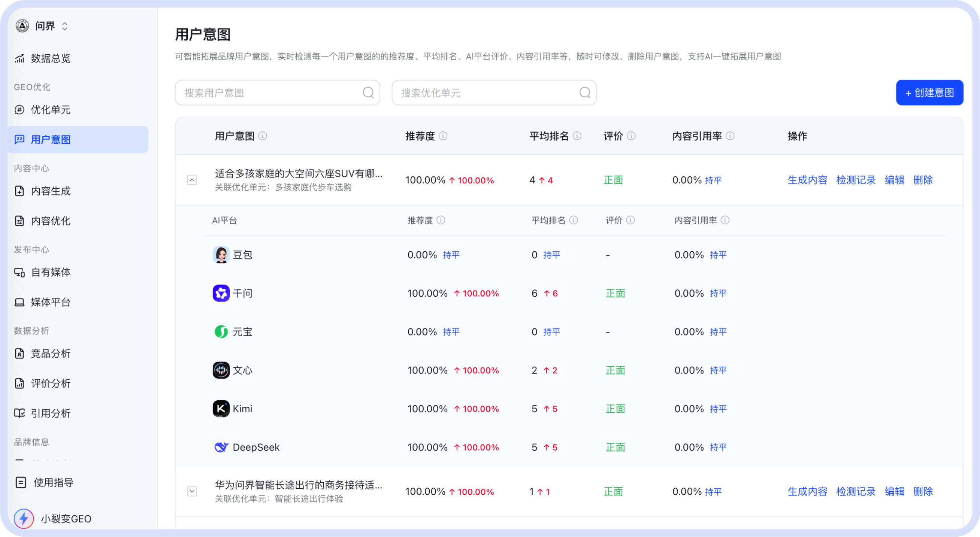Open 使用指导 from the sidebar
980x537 pixels.
pyautogui.click(x=52, y=482)
